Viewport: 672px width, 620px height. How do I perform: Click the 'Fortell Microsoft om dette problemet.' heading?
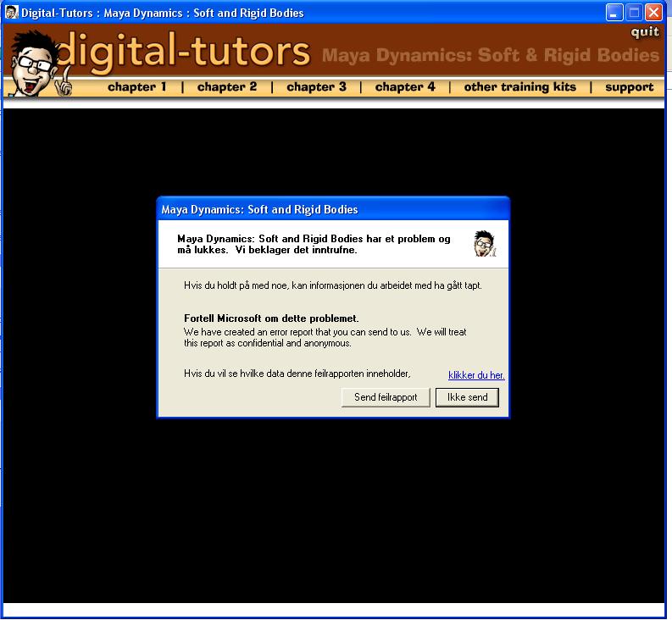coord(271,318)
